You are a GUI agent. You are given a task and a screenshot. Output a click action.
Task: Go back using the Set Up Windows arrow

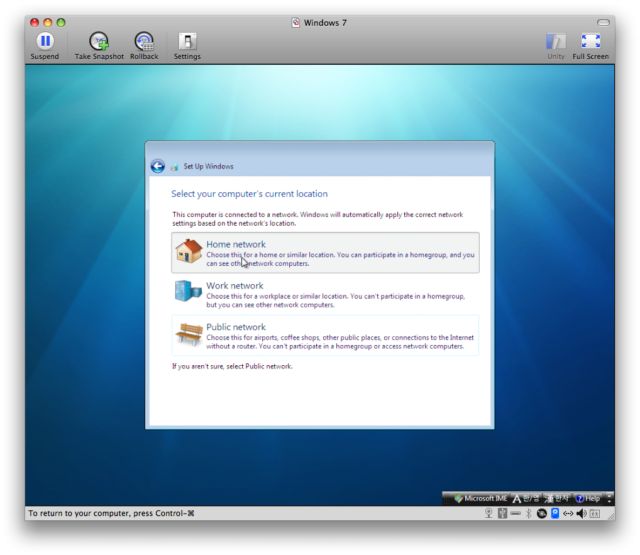click(x=158, y=166)
